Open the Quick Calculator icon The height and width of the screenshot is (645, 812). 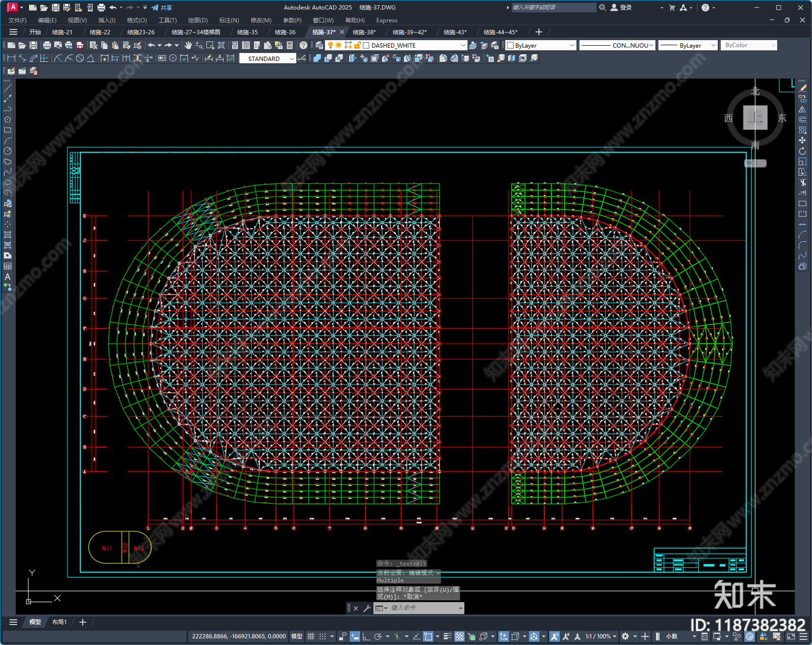[x=290, y=45]
